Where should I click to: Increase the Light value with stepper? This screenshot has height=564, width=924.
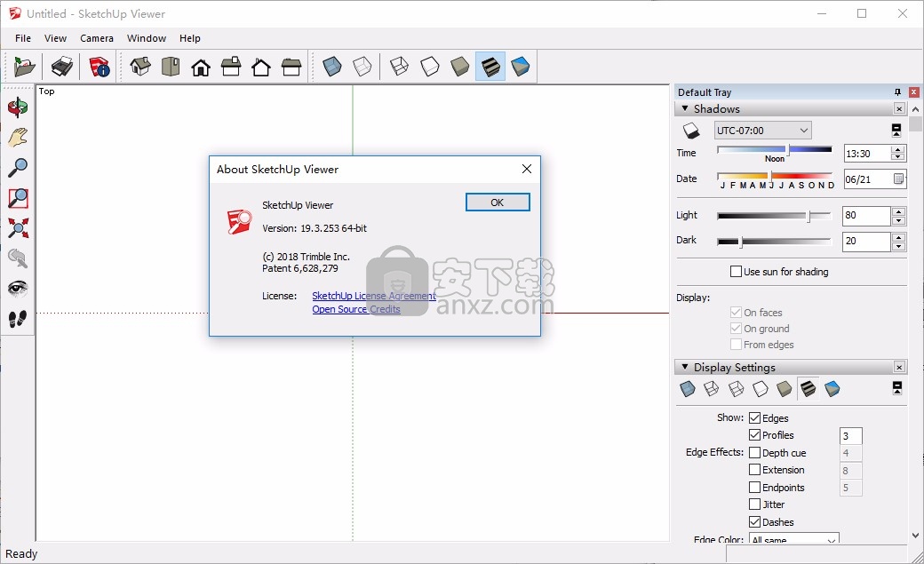pos(898,211)
